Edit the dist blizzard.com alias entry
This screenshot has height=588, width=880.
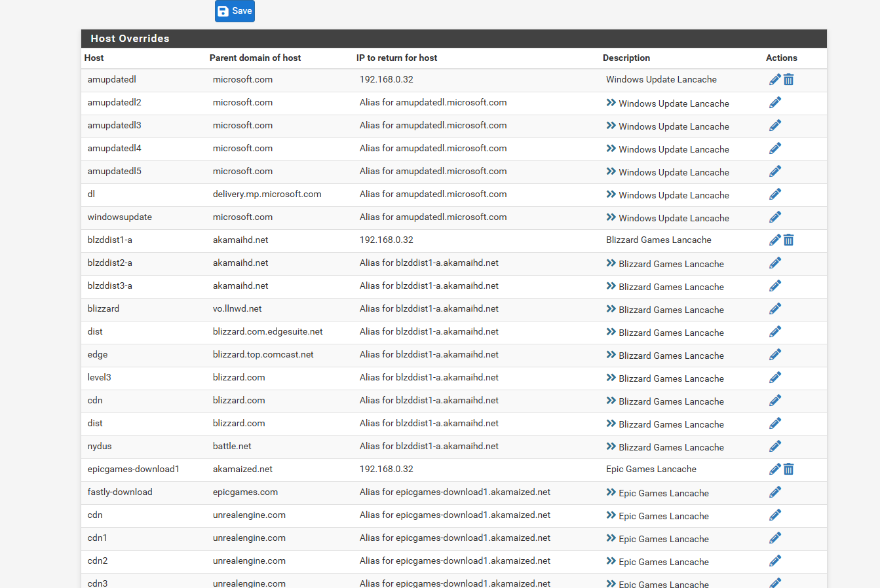click(775, 423)
